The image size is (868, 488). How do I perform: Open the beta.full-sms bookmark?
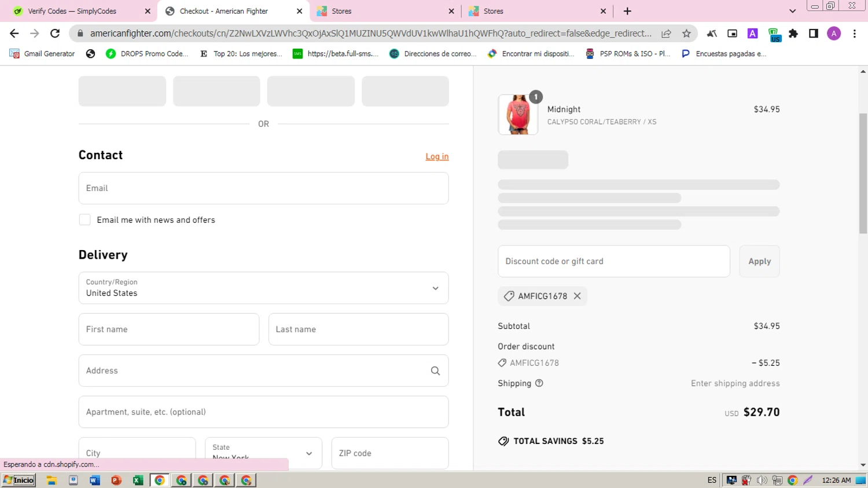coord(336,53)
